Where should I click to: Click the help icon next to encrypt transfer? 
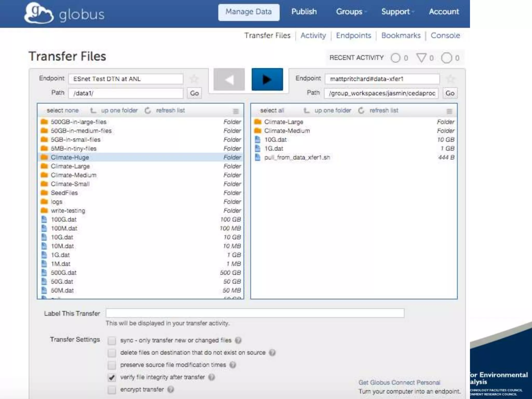(170, 389)
